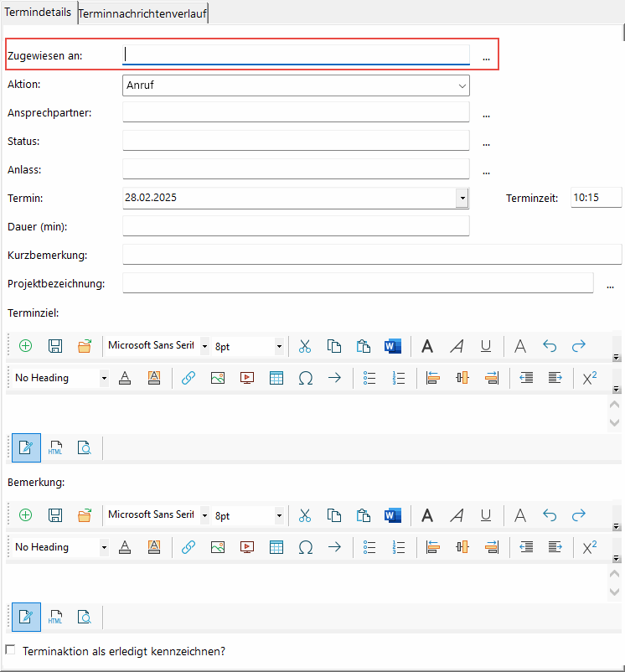
Task: Expand the font name dropdown in Bemerkung
Action: [204, 515]
